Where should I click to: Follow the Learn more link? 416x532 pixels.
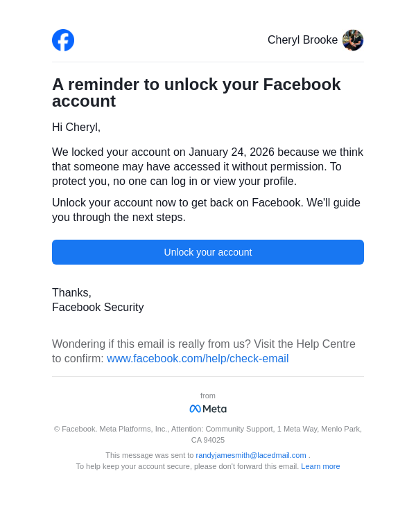tap(320, 466)
